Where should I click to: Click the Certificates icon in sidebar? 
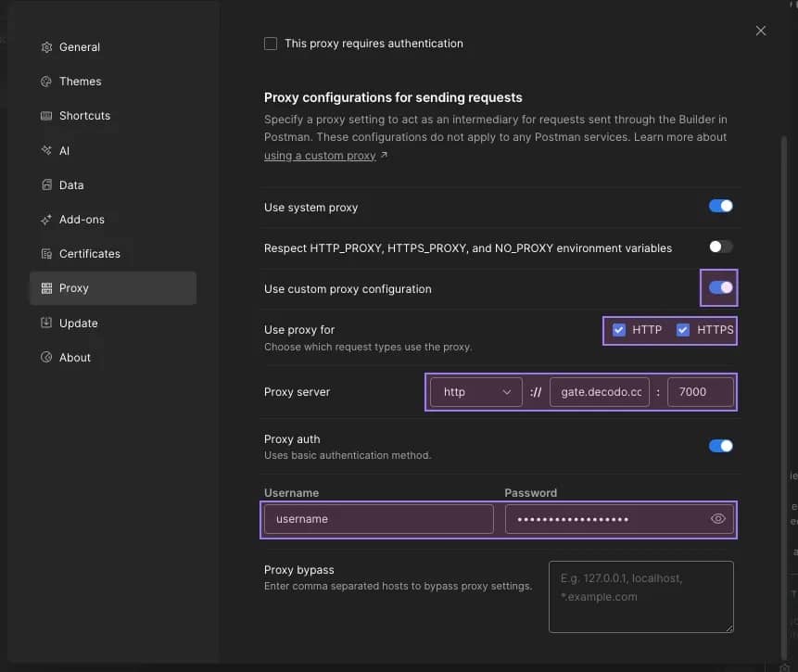click(x=46, y=254)
